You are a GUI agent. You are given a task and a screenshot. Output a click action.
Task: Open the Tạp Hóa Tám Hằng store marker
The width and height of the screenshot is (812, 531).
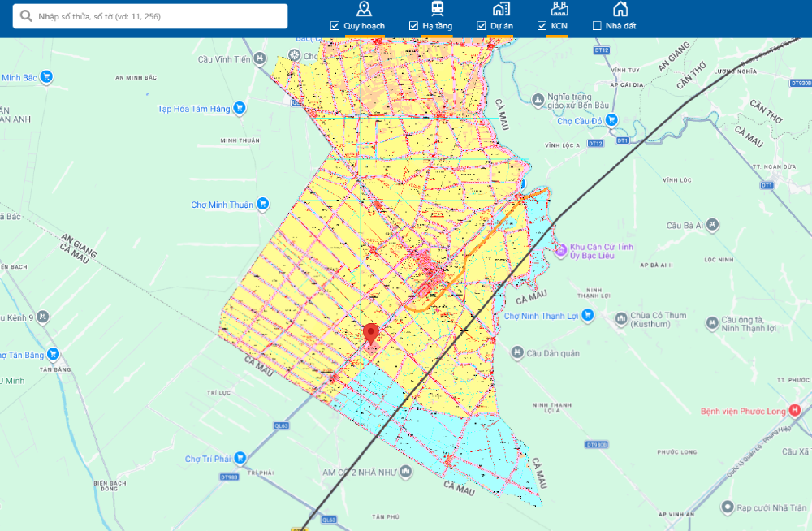[x=239, y=108]
